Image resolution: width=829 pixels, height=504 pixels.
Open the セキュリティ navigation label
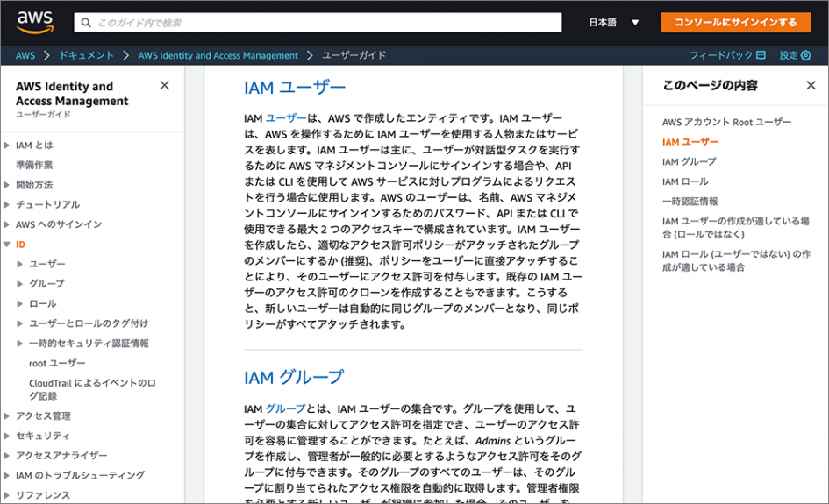point(43,436)
